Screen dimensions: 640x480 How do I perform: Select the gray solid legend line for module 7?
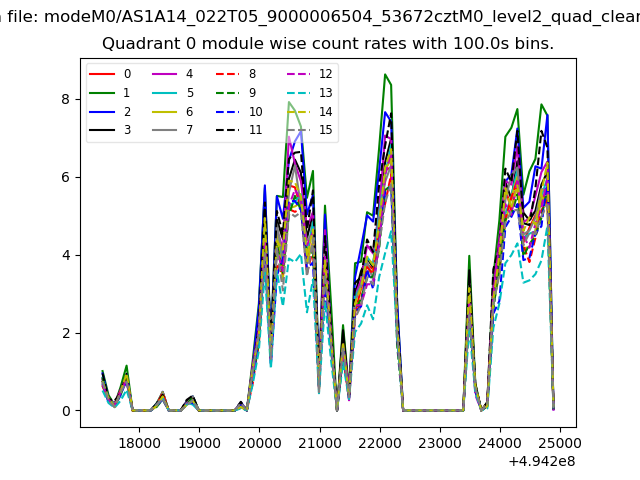165,131
